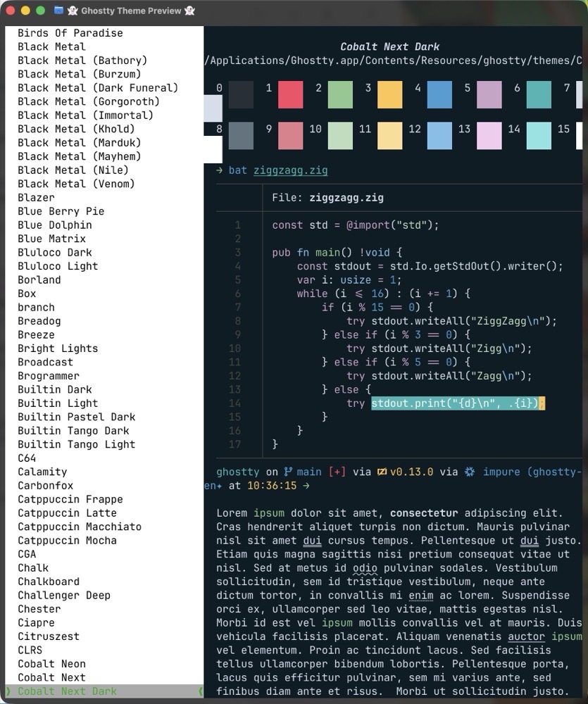Screen dimensions: 588x704
Task: Click the ziggzagg.zig underlined filename link
Action: [x=291, y=170]
